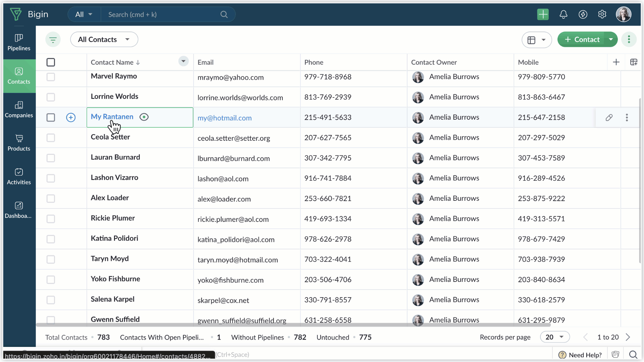The height and width of the screenshot is (362, 644).
Task: Click the edit pencil on My Rantanen row
Action: (609, 118)
